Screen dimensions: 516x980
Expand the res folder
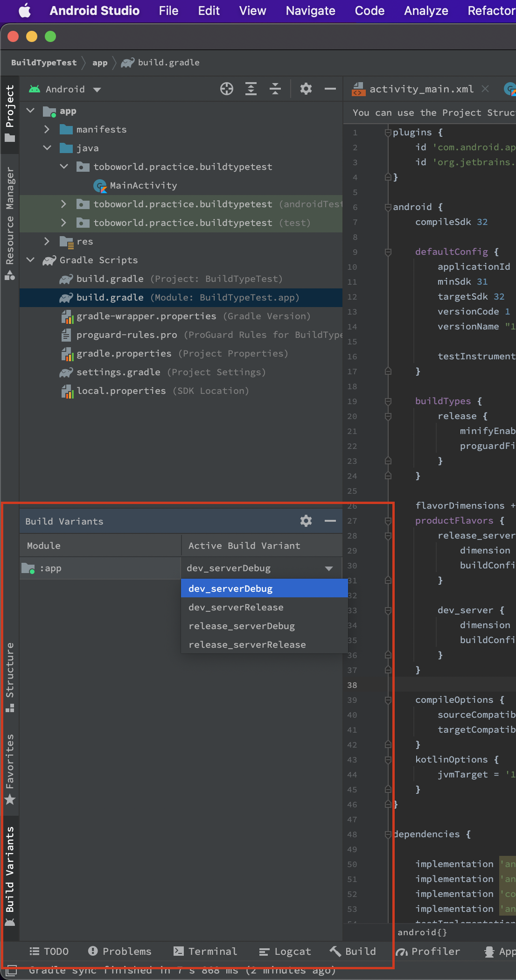(x=47, y=241)
